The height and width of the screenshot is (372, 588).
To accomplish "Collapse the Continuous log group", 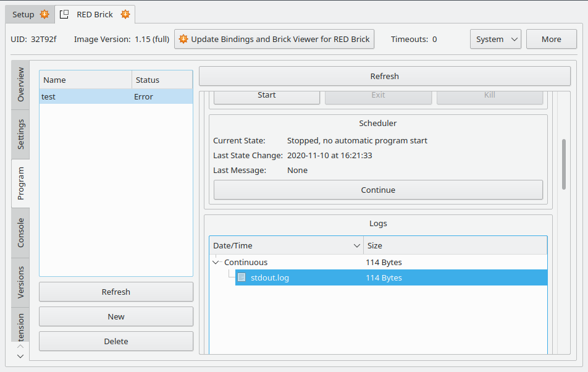I will coord(216,262).
